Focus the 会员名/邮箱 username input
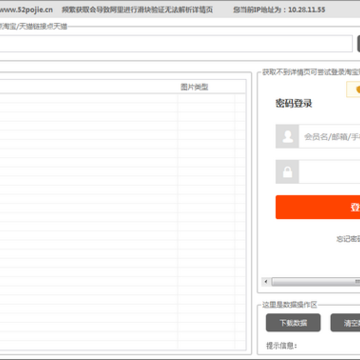Viewport: 360px width, 360px height. [x=329, y=136]
